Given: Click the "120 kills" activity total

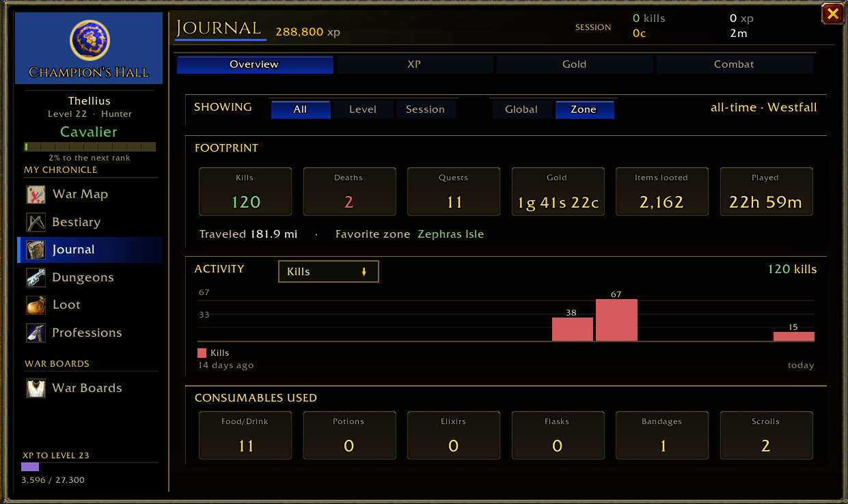Looking at the screenshot, I should pos(793,269).
